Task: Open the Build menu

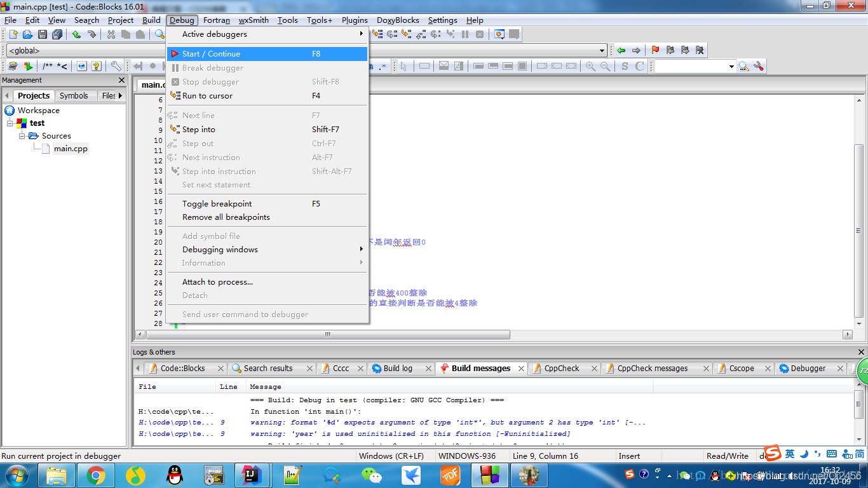Action: tap(151, 20)
